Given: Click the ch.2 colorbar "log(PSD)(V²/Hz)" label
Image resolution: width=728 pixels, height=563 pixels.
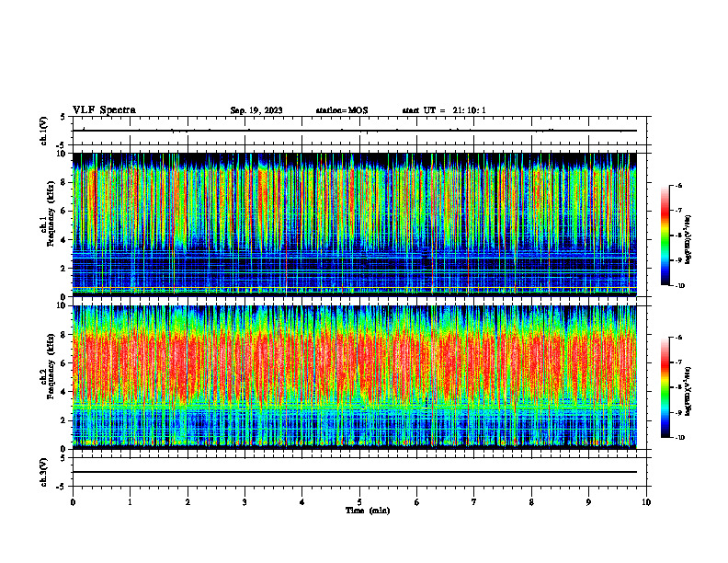Looking at the screenshot, I should (688, 391).
